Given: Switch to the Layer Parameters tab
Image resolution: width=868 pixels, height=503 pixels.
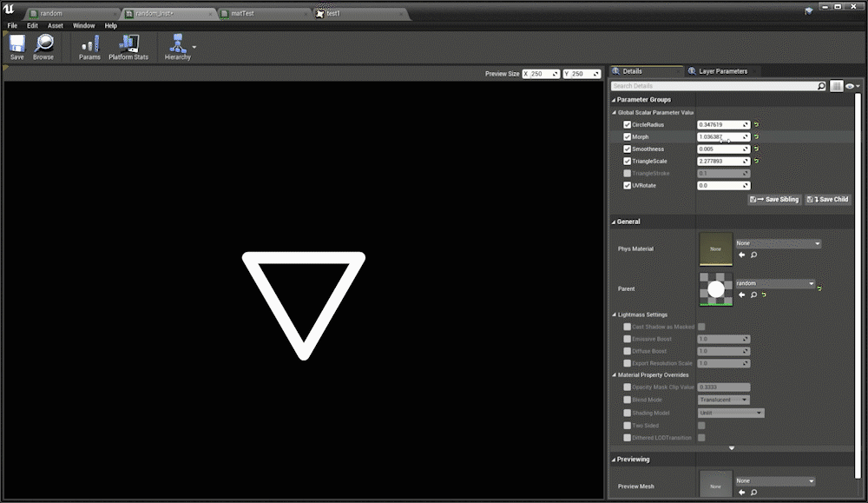Looking at the screenshot, I should click(x=722, y=71).
